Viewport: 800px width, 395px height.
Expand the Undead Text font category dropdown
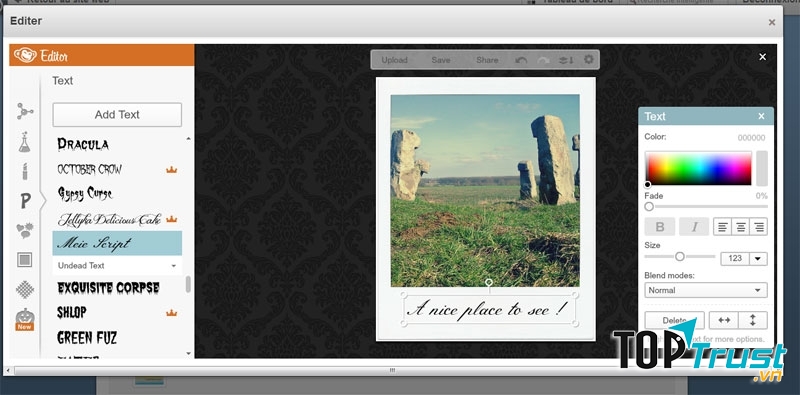coord(117,265)
